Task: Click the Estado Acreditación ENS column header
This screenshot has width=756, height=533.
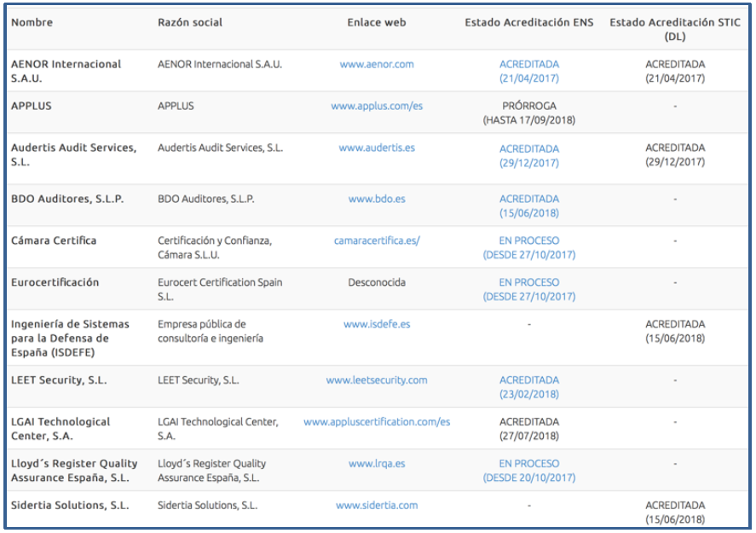Action: pos(528,23)
